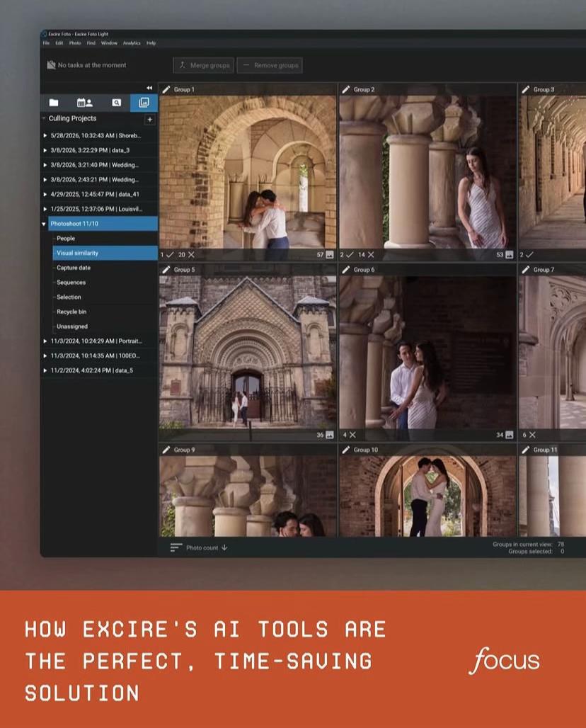This screenshot has width=586, height=728.
Task: Rename Group 3 with its pencil icon
Action: click(x=525, y=89)
